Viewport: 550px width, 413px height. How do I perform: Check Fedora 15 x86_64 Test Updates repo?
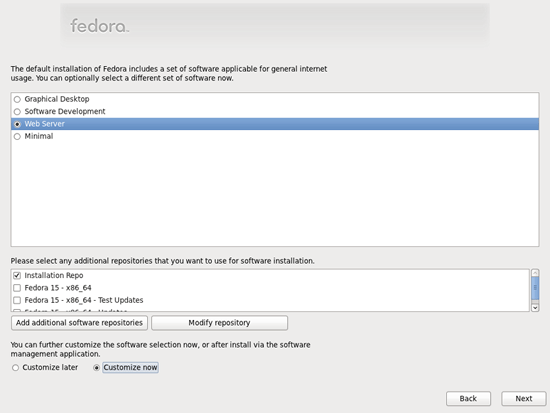click(x=17, y=300)
